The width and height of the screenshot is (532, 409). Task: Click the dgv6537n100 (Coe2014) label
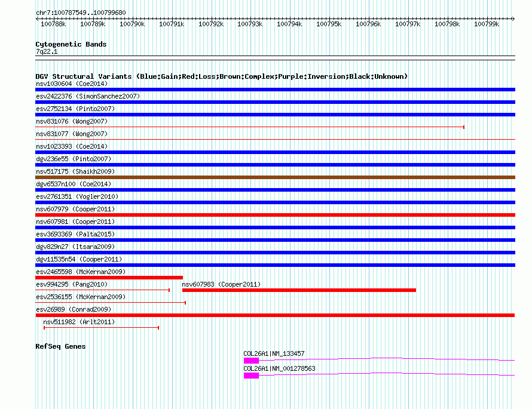(x=74, y=184)
